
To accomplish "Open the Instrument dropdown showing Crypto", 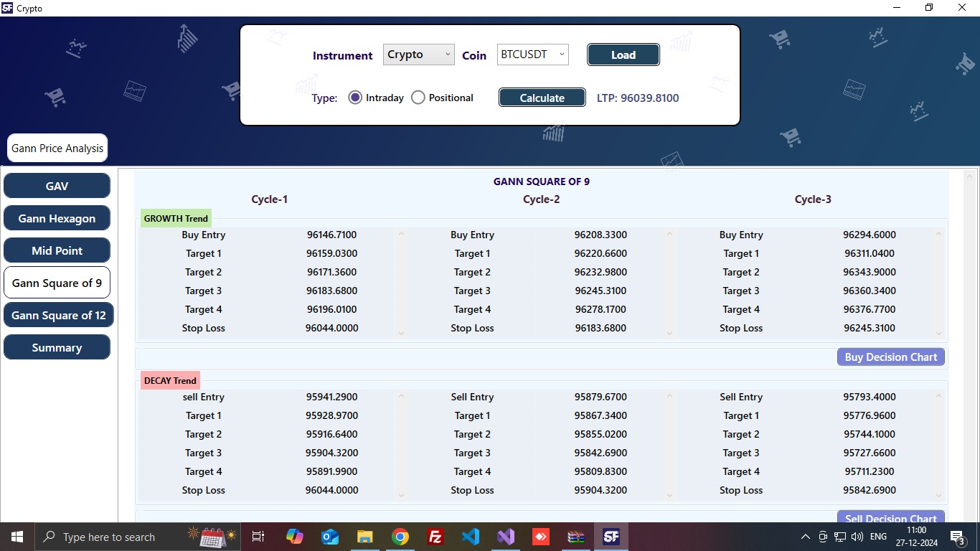I will point(418,54).
